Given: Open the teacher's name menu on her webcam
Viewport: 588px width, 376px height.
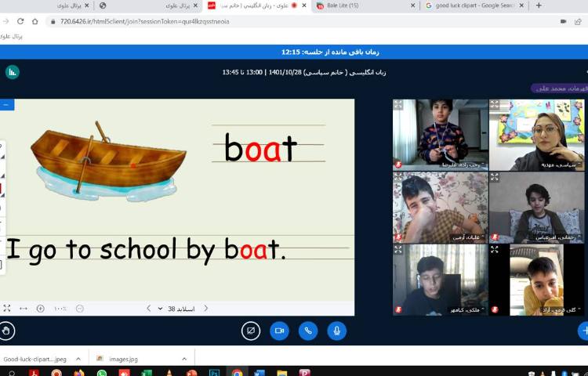Looking at the screenshot, I should tap(561, 164).
